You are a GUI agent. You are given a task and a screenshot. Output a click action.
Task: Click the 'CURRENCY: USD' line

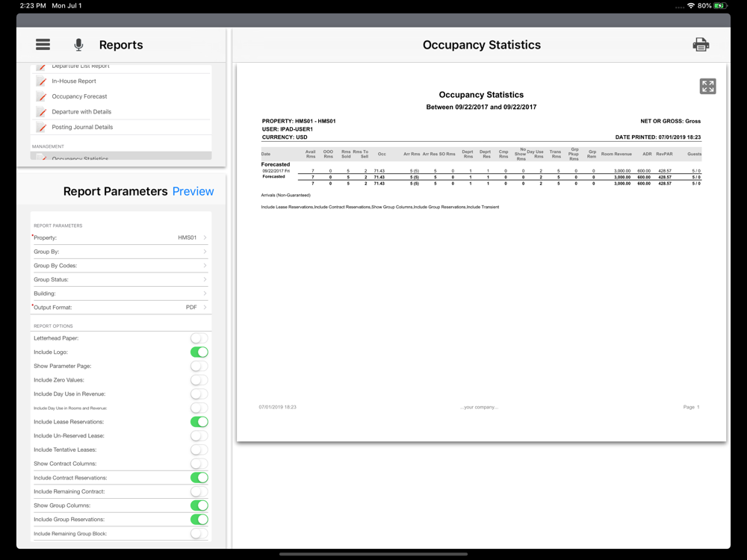click(285, 137)
